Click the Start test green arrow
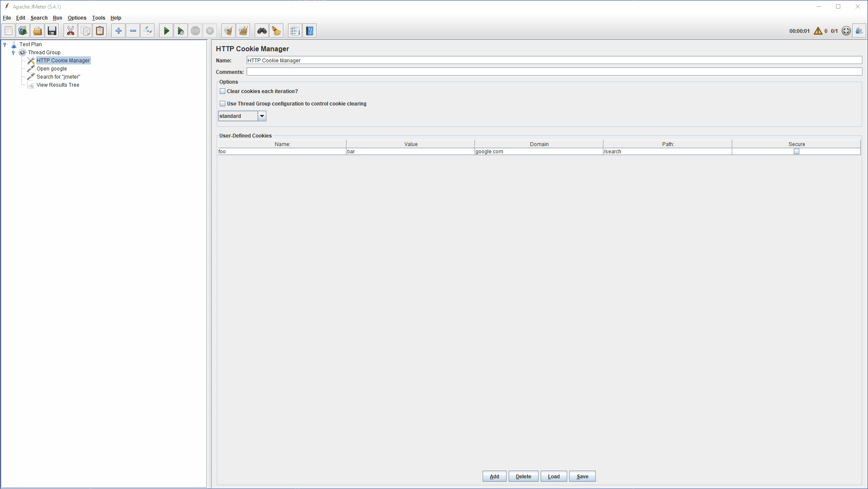This screenshot has height=489, width=868. [166, 31]
